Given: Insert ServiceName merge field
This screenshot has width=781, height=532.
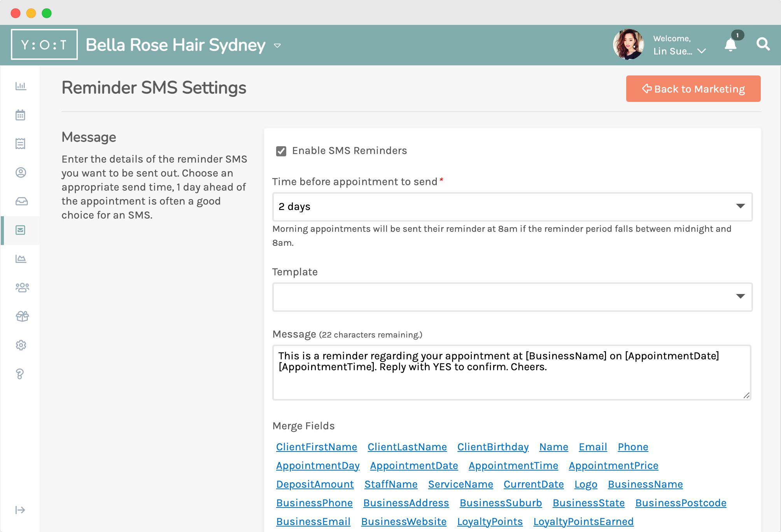Looking at the screenshot, I should click(461, 484).
